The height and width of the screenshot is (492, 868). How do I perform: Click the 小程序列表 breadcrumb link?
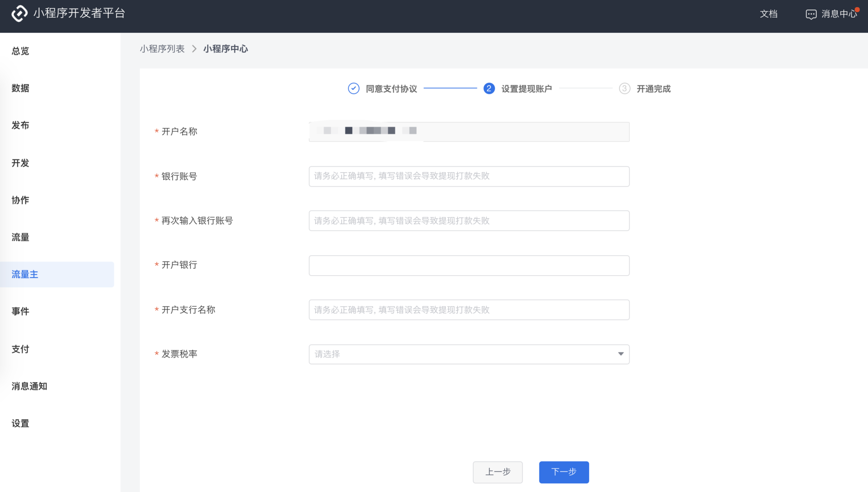[162, 48]
